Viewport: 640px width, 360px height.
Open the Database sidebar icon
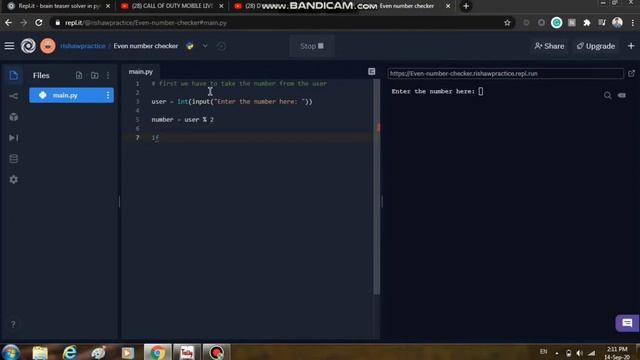click(13, 159)
